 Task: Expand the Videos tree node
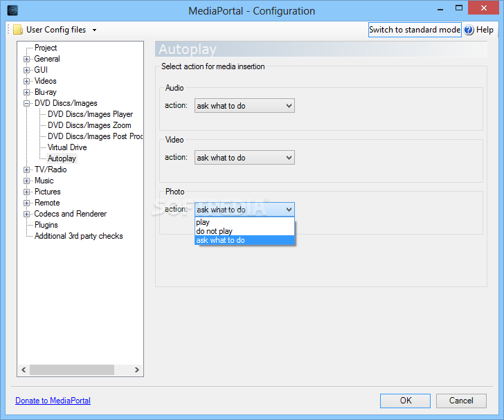tap(27, 81)
